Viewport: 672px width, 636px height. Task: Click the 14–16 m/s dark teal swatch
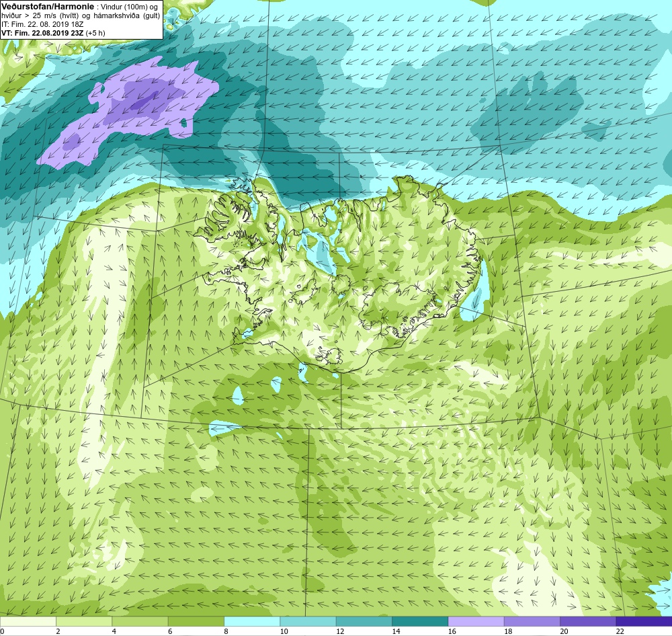(x=420, y=621)
